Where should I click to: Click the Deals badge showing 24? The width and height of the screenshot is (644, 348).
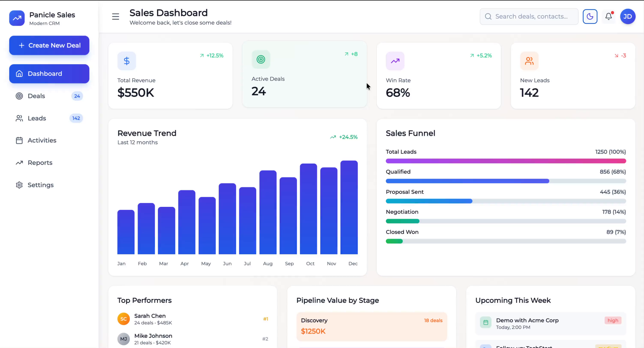click(x=77, y=96)
